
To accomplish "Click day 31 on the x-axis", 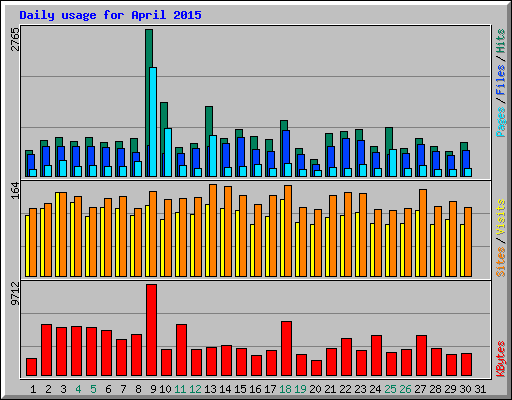I will coord(480,389).
